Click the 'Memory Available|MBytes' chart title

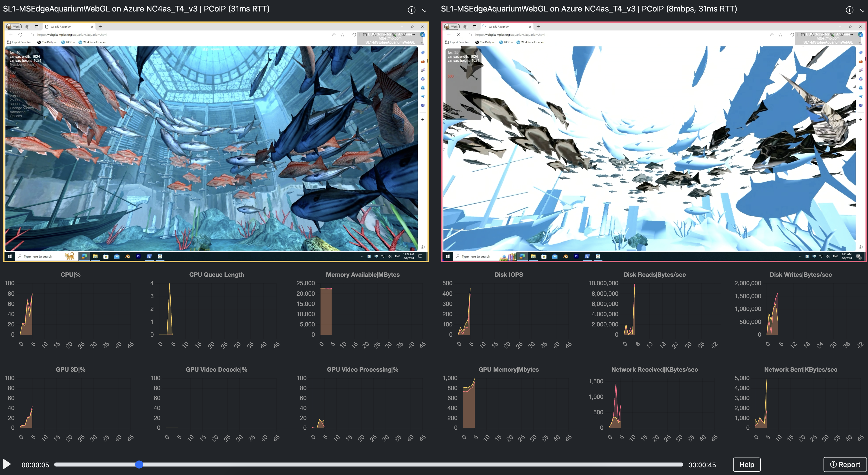point(363,274)
